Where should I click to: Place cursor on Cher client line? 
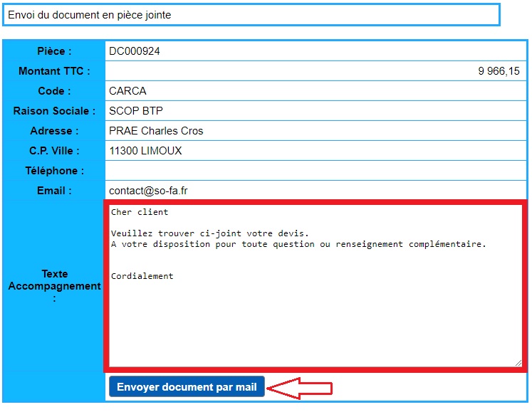coord(140,212)
